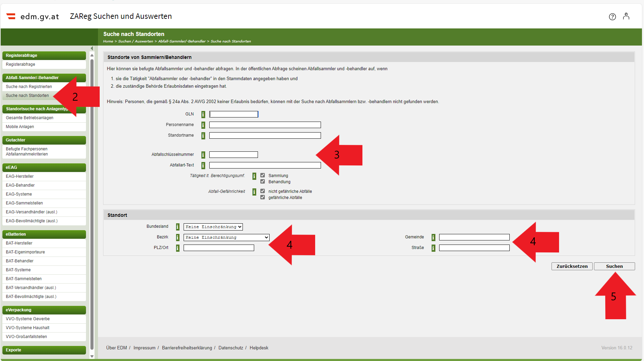Open BAT-Bevollmächtigte (ausl.)

(44, 297)
